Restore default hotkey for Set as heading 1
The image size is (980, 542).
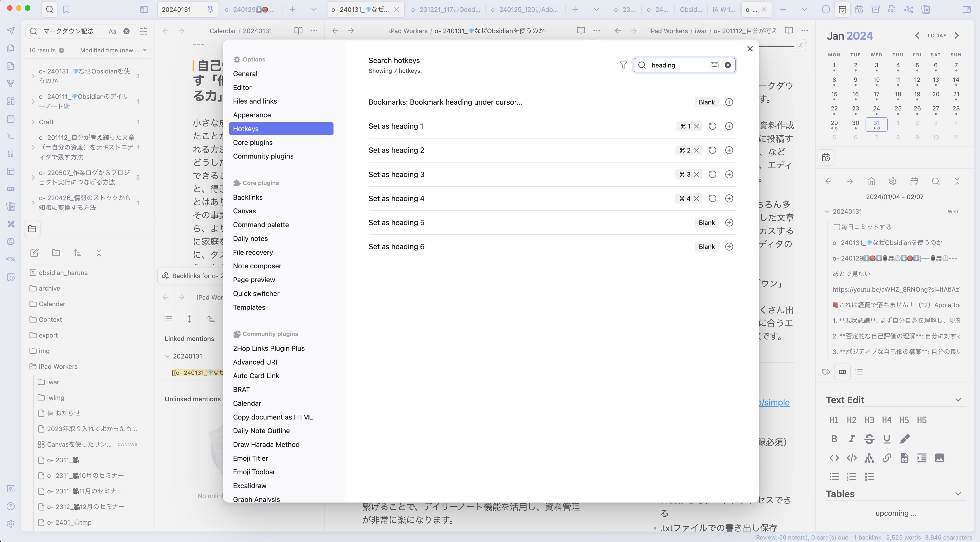[x=712, y=126]
